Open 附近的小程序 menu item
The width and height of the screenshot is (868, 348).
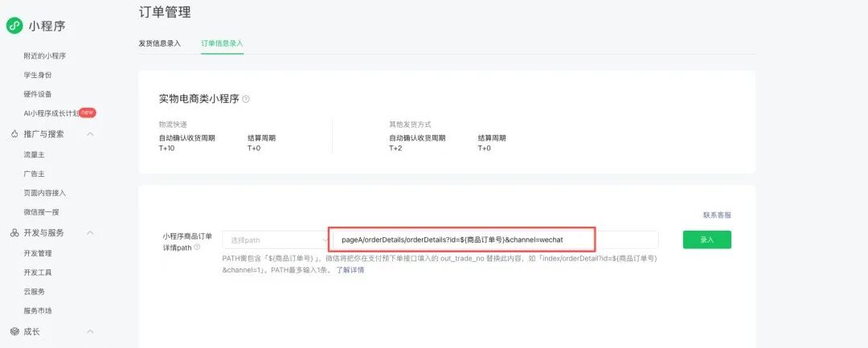click(x=45, y=56)
